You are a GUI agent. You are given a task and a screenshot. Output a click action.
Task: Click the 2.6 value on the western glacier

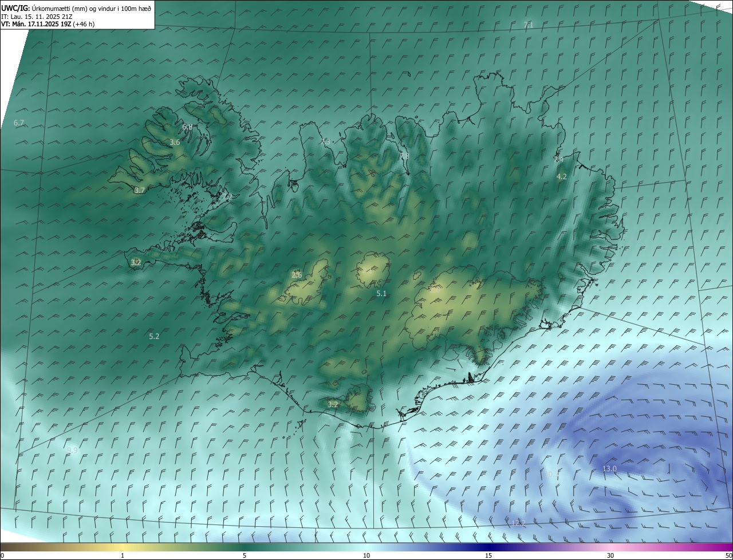pos(297,275)
